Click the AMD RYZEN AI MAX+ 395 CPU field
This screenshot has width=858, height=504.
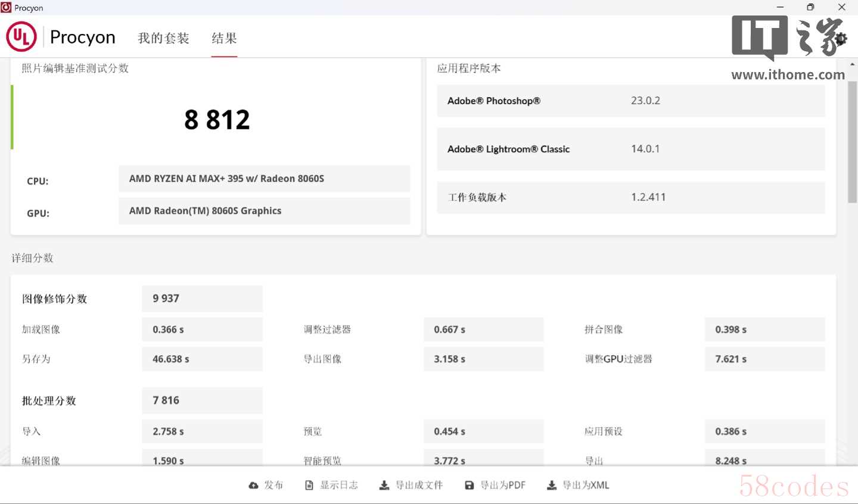pos(264,179)
